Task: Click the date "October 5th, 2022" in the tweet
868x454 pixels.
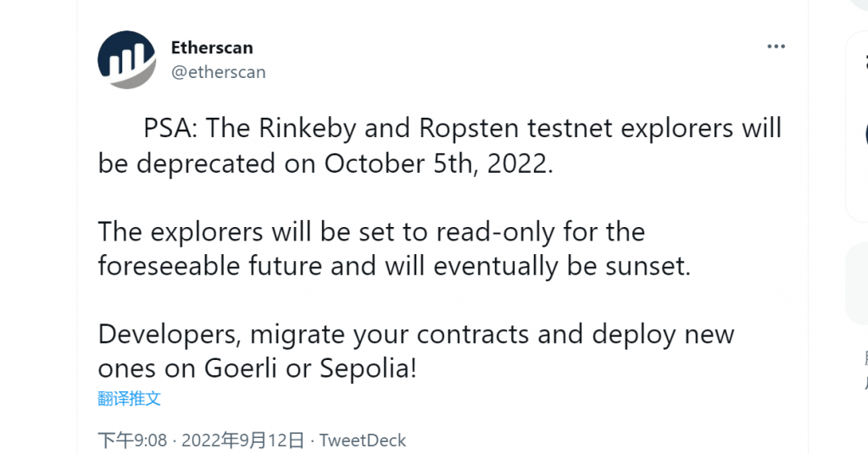Action: point(438,163)
